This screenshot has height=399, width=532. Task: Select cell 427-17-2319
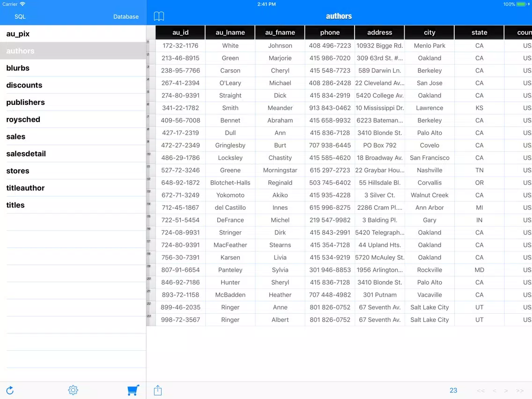(x=180, y=133)
